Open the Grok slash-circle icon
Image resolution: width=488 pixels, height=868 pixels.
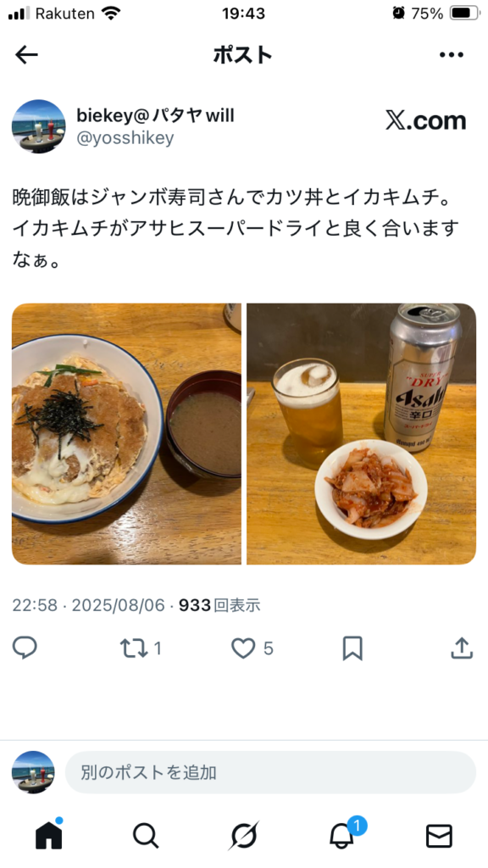click(244, 836)
